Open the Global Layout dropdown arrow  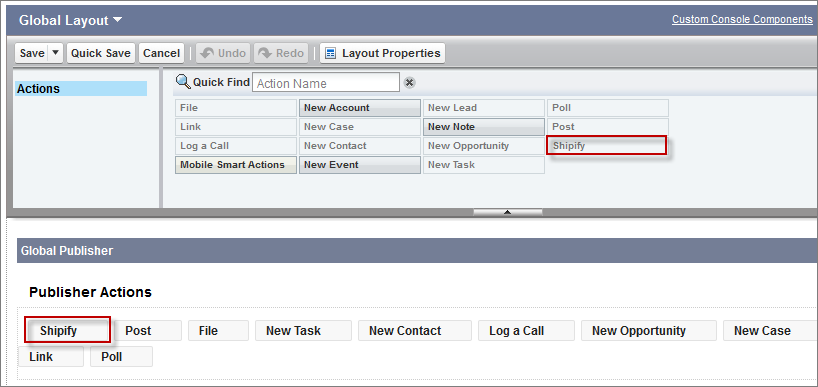click(117, 20)
